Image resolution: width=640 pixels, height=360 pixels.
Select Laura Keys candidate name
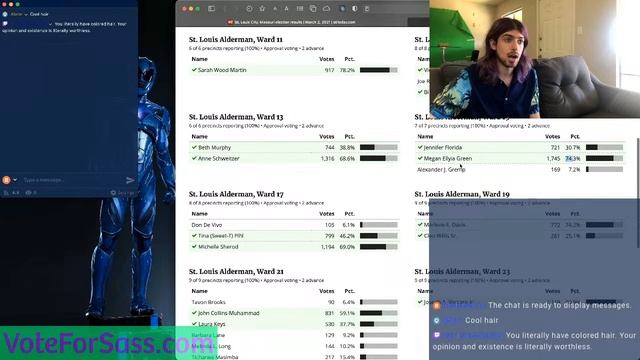[211, 324]
